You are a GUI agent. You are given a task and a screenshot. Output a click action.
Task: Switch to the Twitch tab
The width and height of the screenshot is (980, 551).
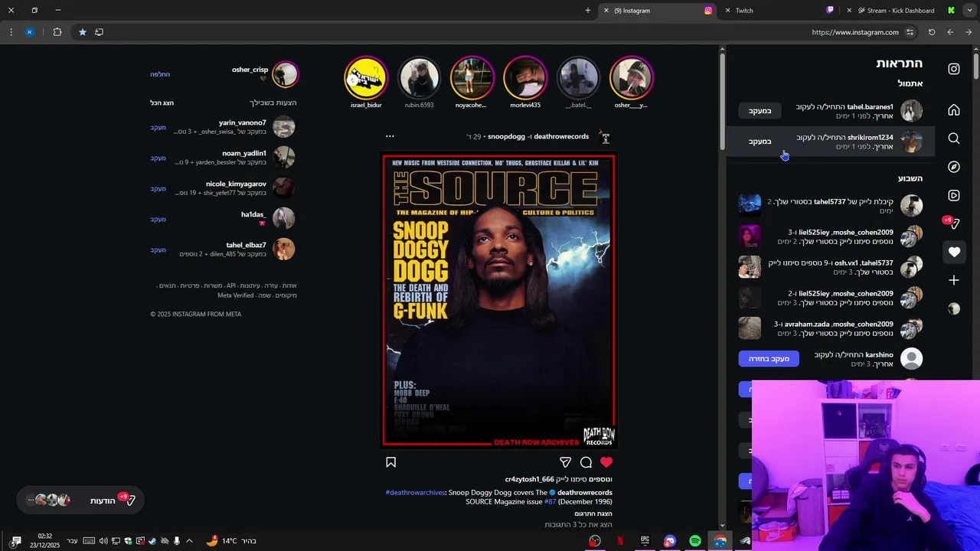pos(779,11)
